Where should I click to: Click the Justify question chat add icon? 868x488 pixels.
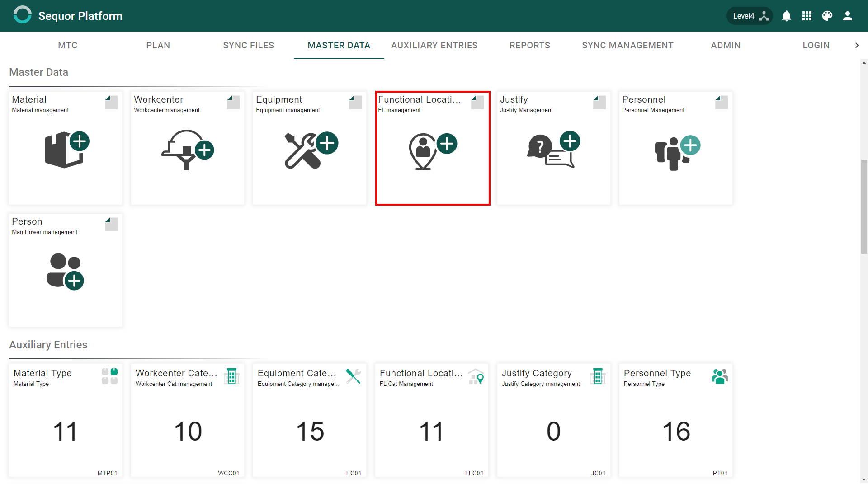click(x=554, y=150)
